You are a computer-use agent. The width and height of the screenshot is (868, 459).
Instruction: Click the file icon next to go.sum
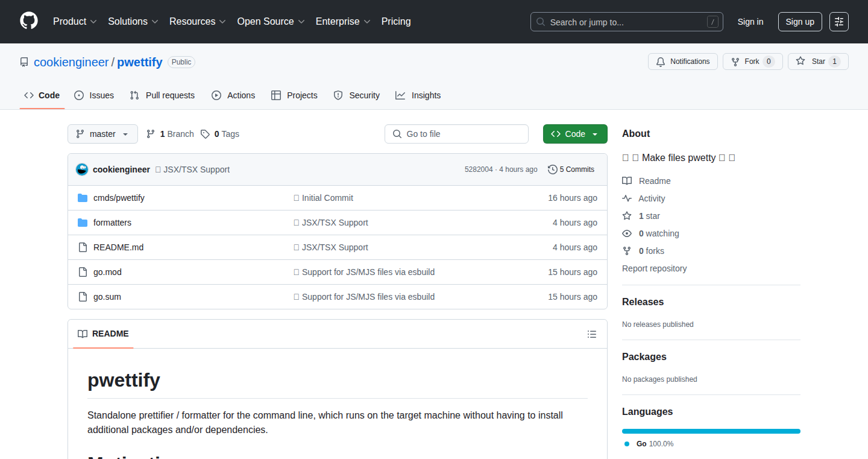(x=83, y=297)
